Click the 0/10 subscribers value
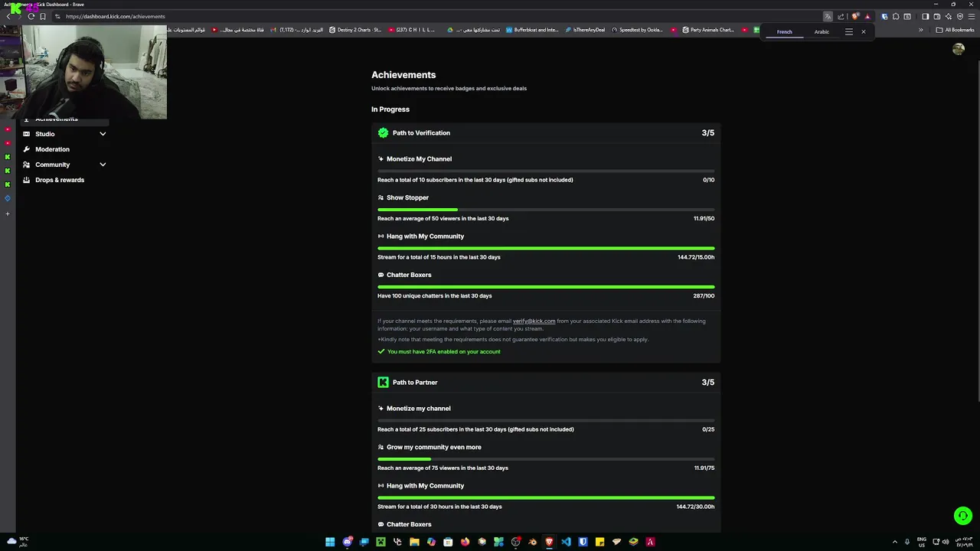 click(x=708, y=180)
